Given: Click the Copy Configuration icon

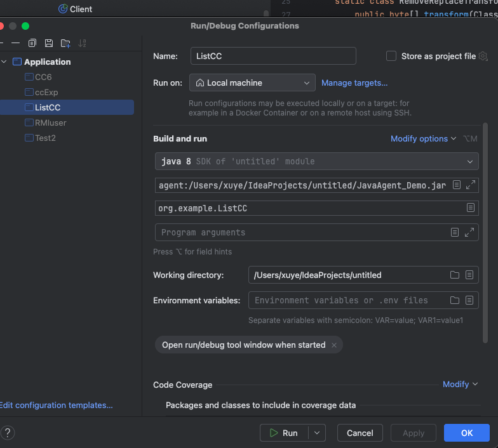Looking at the screenshot, I should point(32,43).
